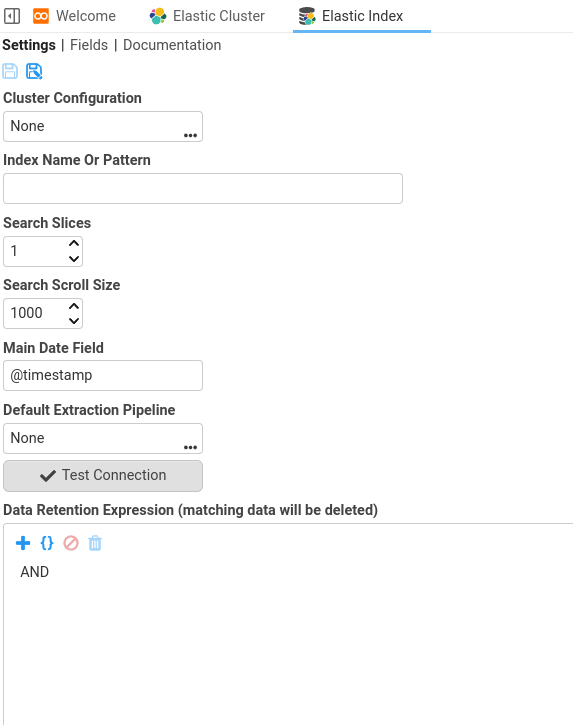573x725 pixels.
Task: Add a term with the plus icon
Action: (x=23, y=543)
